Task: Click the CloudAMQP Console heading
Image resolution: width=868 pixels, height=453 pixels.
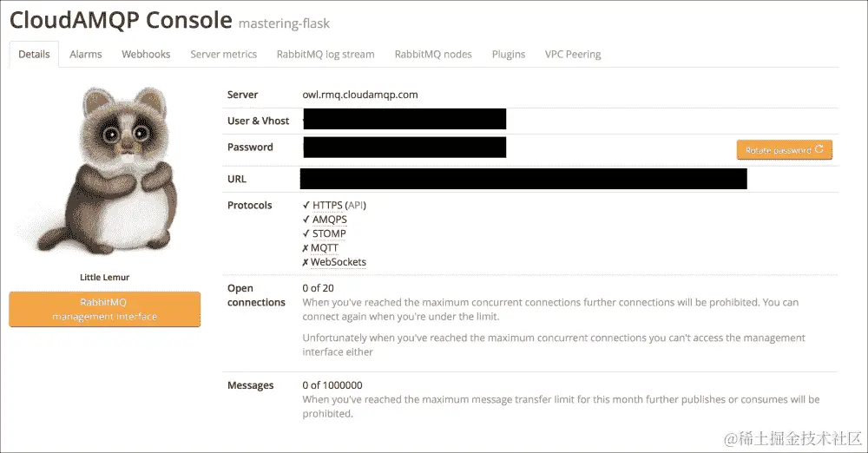Action: tap(121, 21)
